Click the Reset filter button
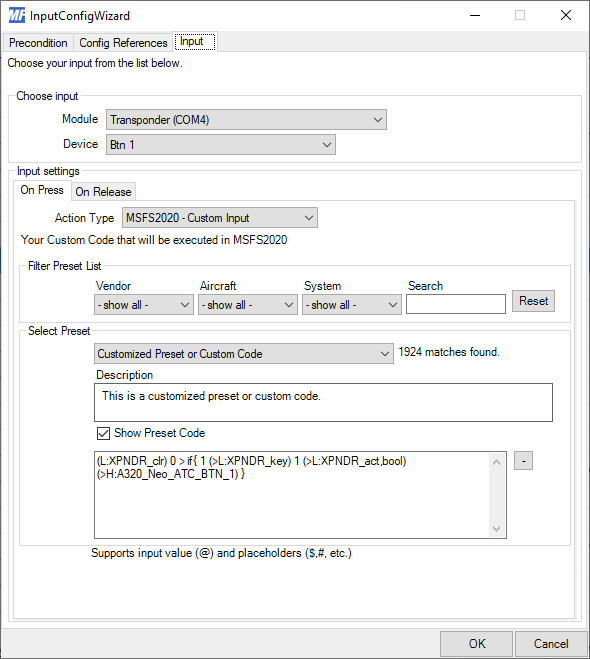 pyautogui.click(x=533, y=301)
